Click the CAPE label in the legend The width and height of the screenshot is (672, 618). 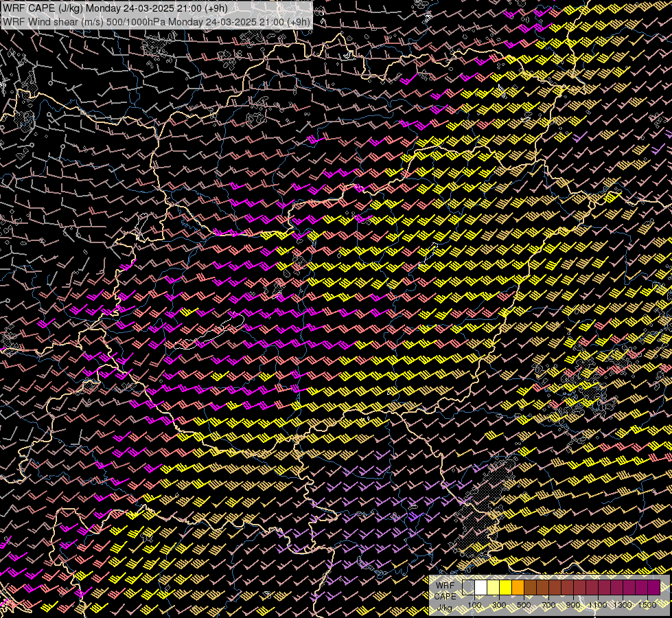pyautogui.click(x=445, y=597)
